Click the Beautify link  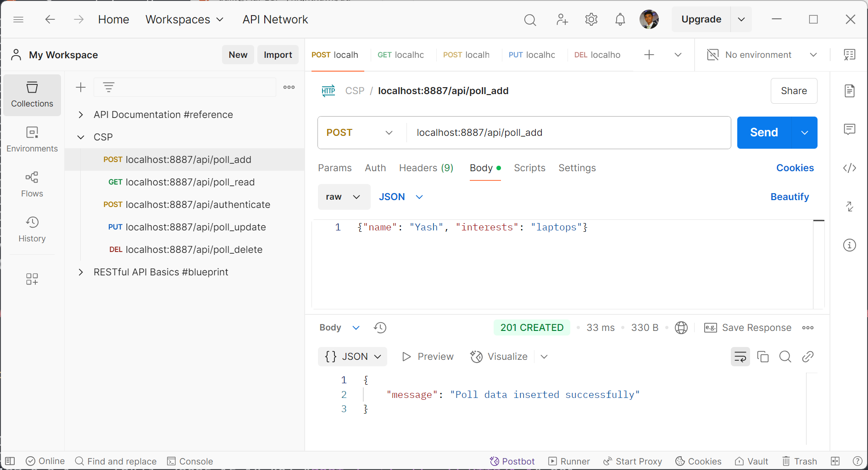(789, 197)
